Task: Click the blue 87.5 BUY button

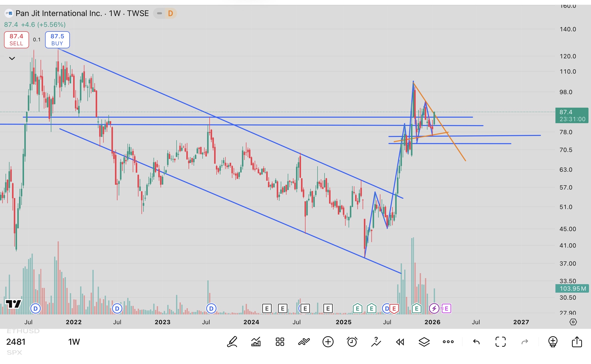Action: click(x=57, y=40)
